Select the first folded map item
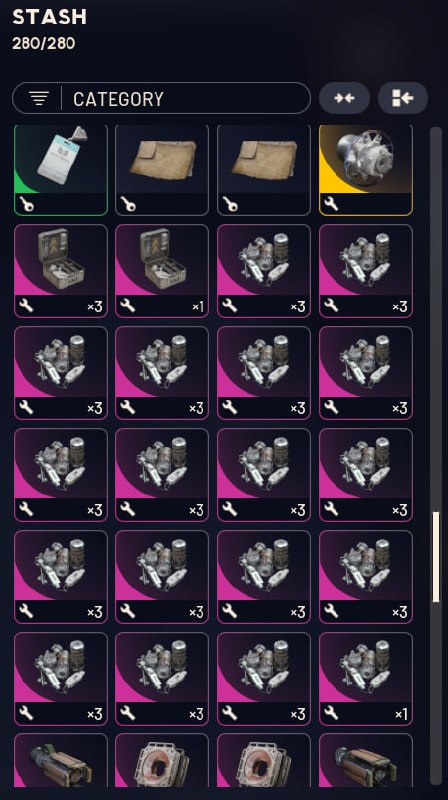Screen dimensions: 448x800 point(162,170)
